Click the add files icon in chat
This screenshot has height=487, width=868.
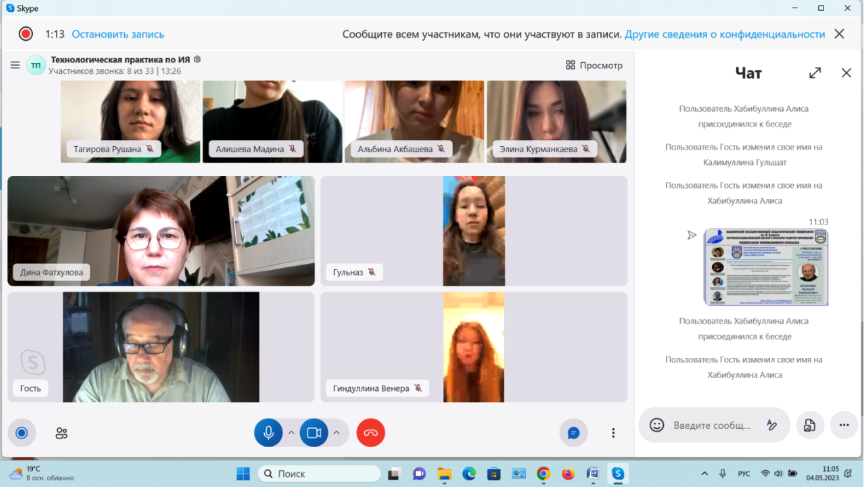[809, 425]
